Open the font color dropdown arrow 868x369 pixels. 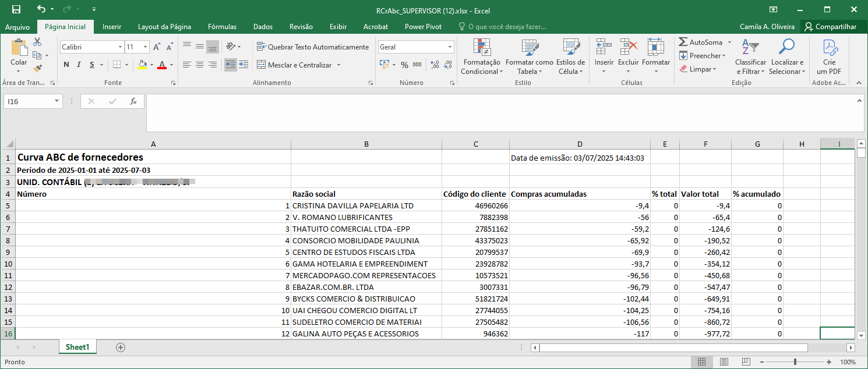[172, 65]
